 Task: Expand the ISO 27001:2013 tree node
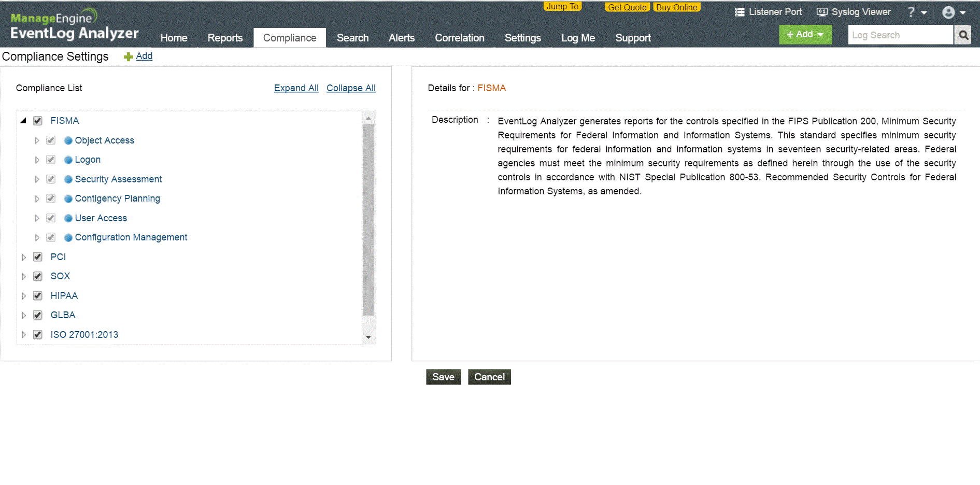23,335
